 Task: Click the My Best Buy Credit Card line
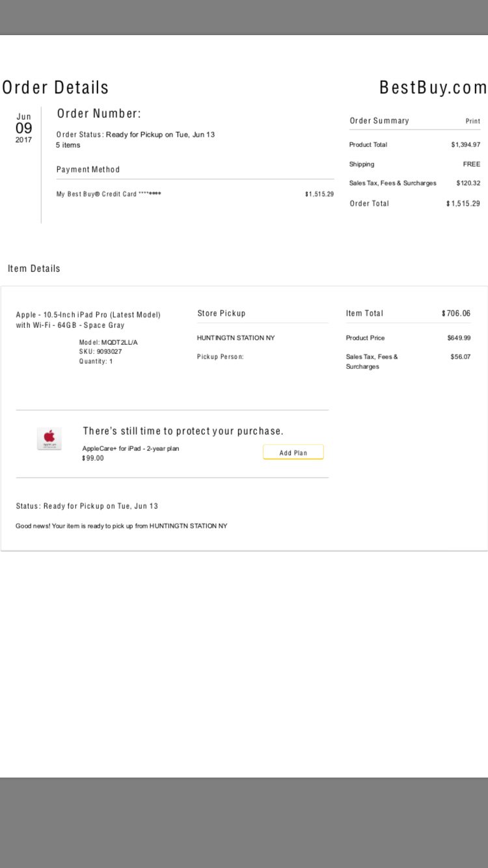pyautogui.click(x=109, y=194)
